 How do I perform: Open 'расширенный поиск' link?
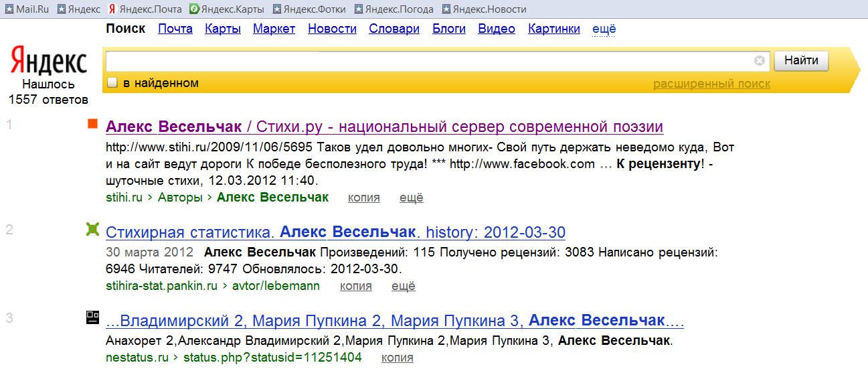(711, 84)
